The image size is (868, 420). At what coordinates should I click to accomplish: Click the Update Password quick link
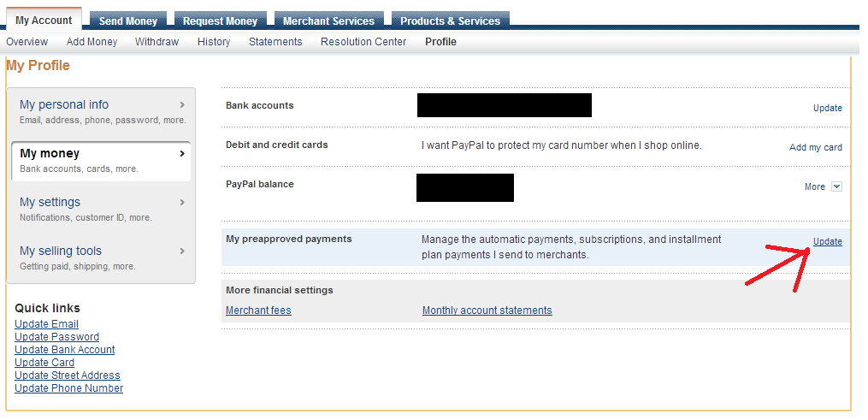click(56, 337)
